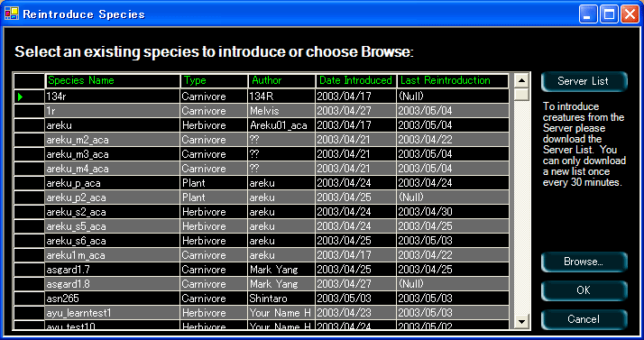Click author cell '134R'
Image resolution: width=644 pixels, height=340 pixels.
click(x=281, y=96)
